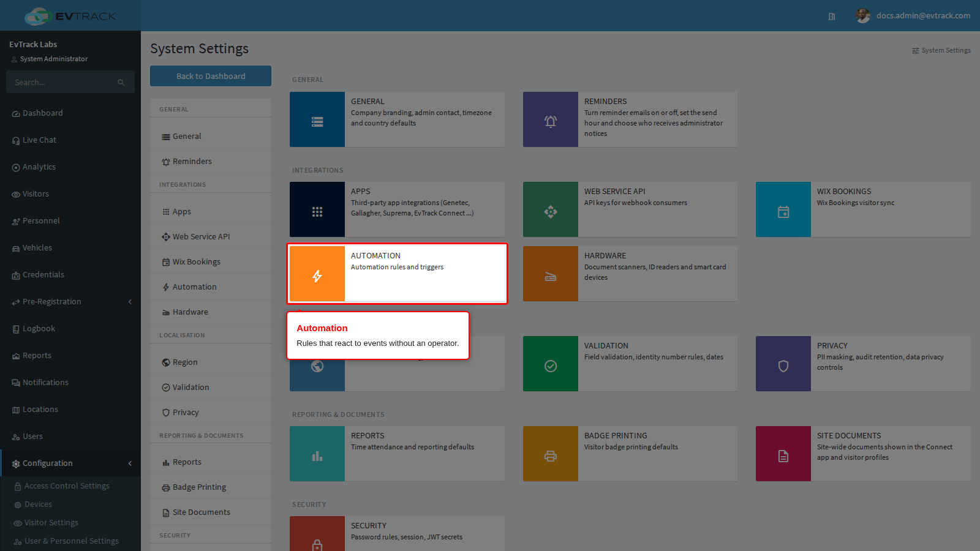The image size is (980, 551).
Task: Open the Badge Printing printer tile icon
Action: coord(551,454)
